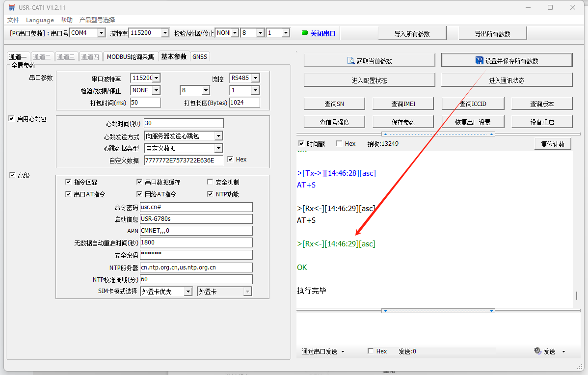Collapse the upper splitter handle above the log
The height and width of the screenshot is (375, 588).
click(438, 134)
